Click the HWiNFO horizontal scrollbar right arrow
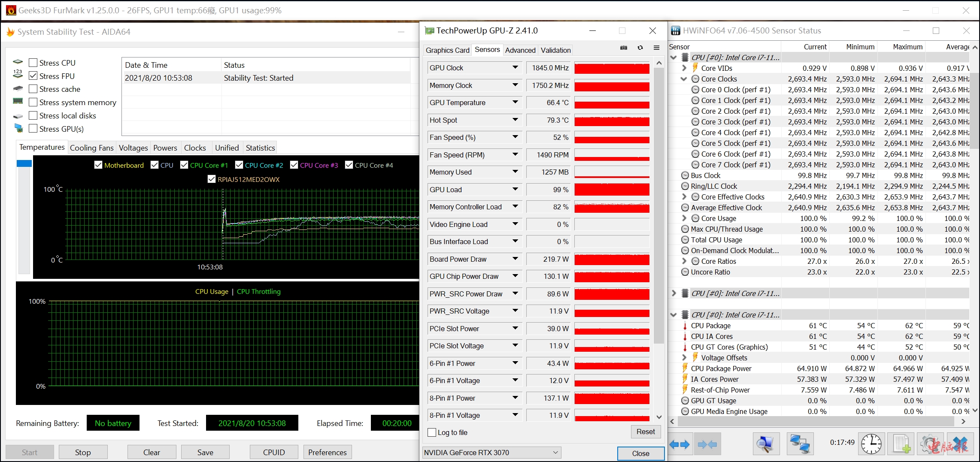980x462 pixels. [x=963, y=422]
